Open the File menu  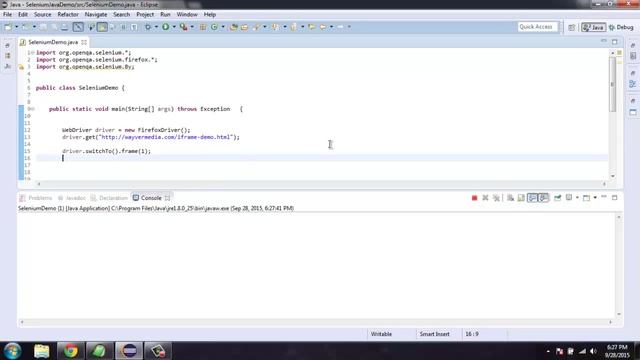(x=7, y=15)
